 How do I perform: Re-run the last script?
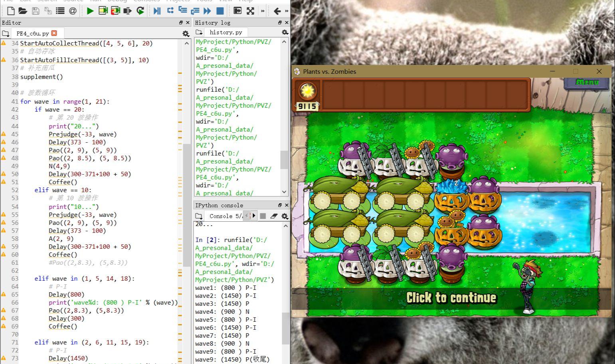140,11
